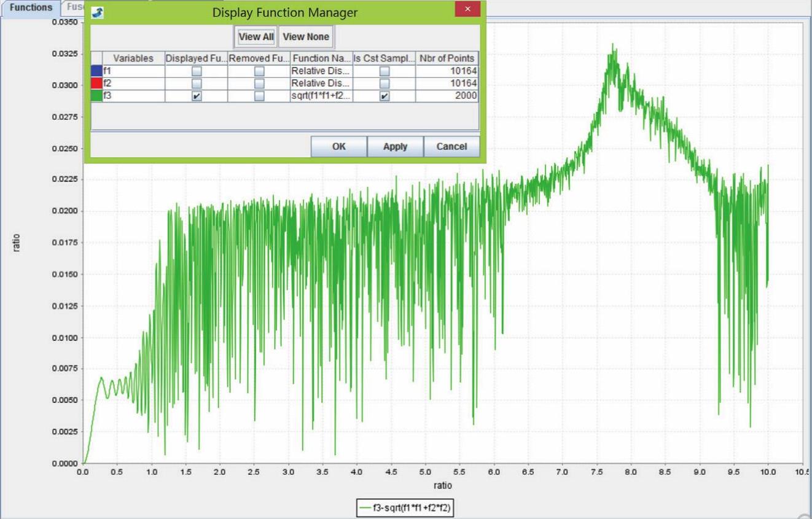
Task: Click the red color swatch for f2
Action: click(x=96, y=84)
